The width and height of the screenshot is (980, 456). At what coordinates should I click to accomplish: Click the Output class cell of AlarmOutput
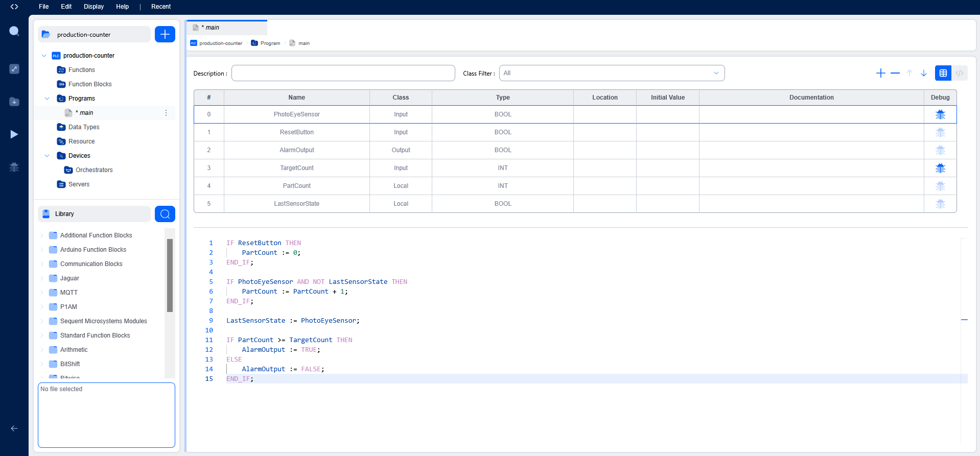[x=401, y=150]
